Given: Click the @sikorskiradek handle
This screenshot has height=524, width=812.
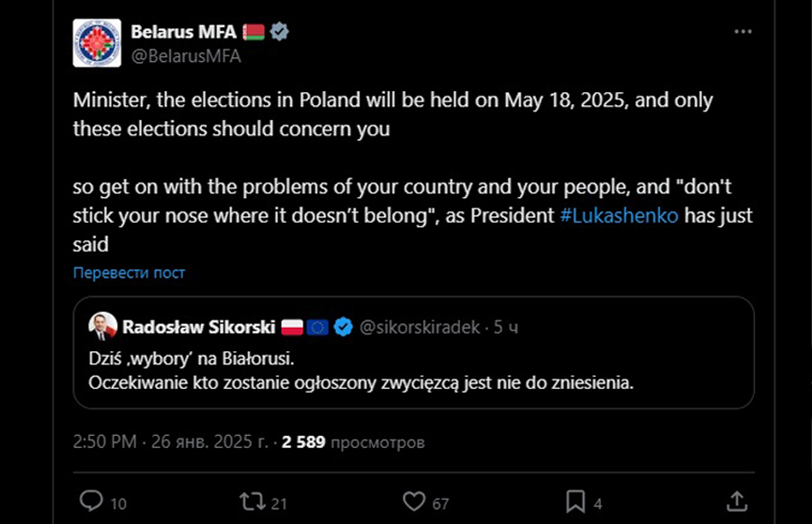Looking at the screenshot, I should coord(420,327).
